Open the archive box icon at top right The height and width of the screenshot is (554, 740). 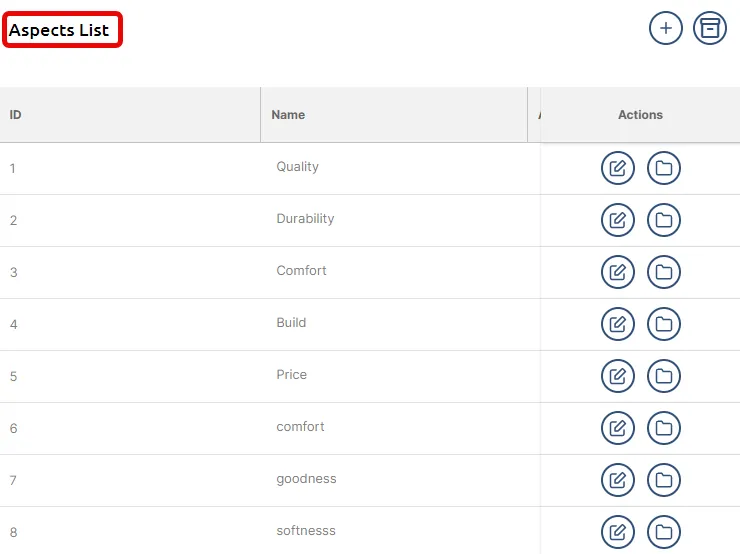point(709,28)
